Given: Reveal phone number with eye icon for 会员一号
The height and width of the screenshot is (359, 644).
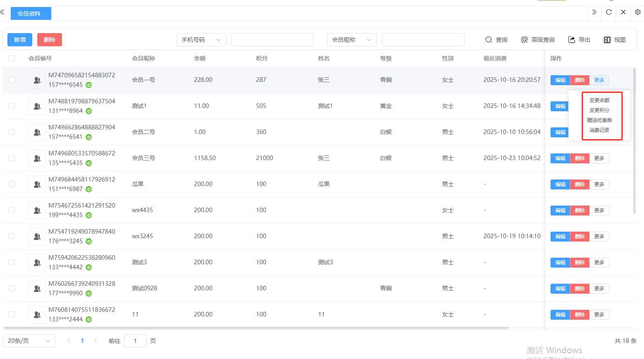Looking at the screenshot, I should [89, 85].
